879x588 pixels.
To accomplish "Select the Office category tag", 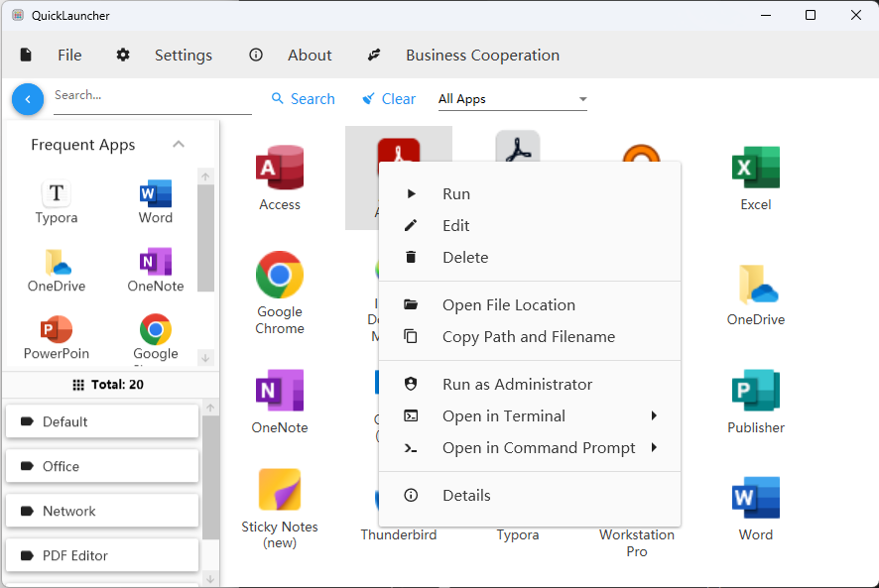I will (x=102, y=466).
